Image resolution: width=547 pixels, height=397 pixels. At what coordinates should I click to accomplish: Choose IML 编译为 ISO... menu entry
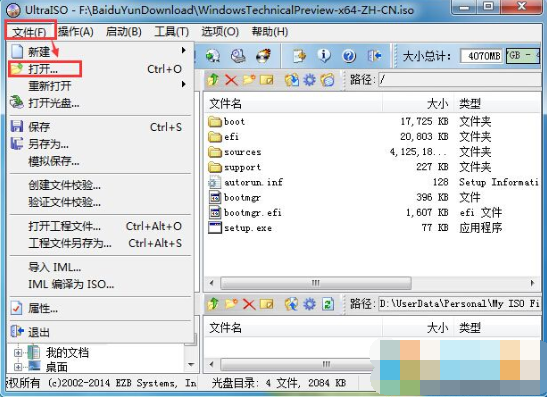coord(100,284)
